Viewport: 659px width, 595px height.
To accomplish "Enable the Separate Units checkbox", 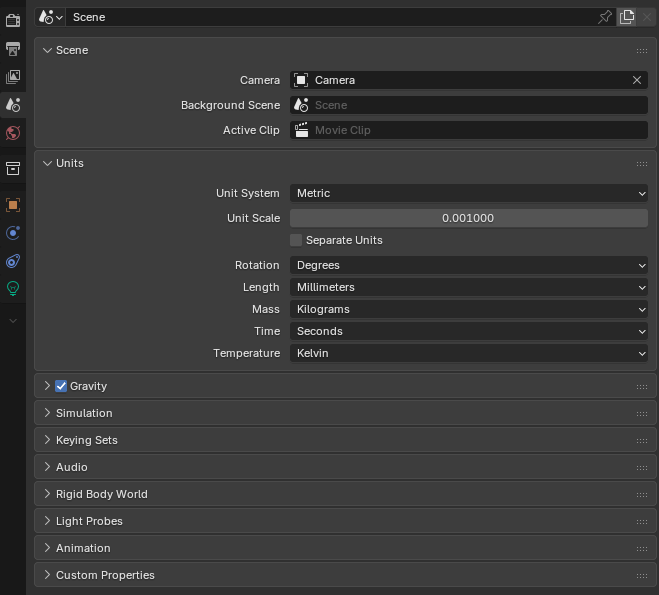I will click(x=296, y=240).
